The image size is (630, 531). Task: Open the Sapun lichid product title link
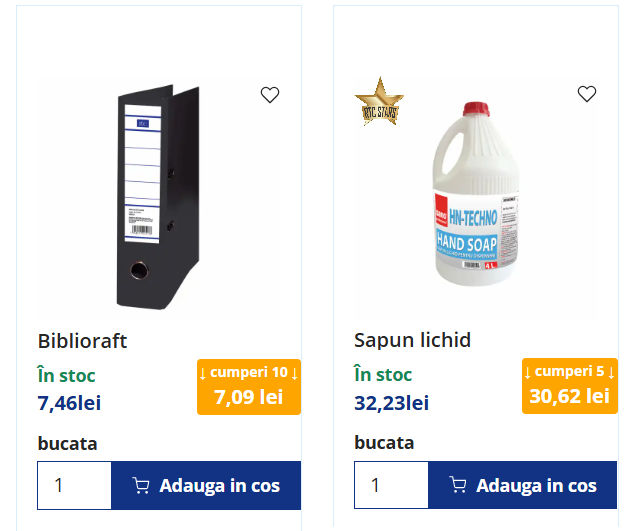(x=412, y=341)
